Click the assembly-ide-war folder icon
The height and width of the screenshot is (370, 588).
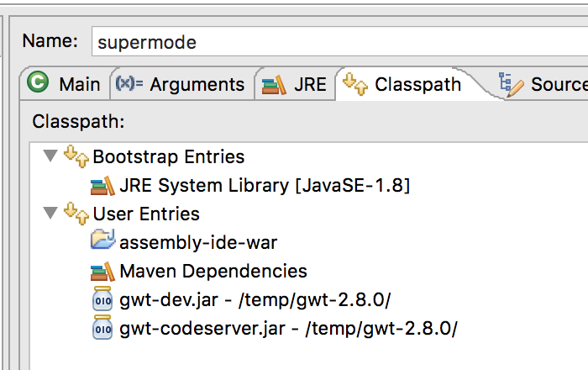102,240
